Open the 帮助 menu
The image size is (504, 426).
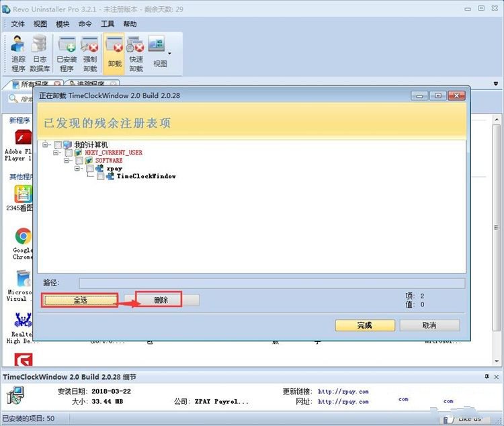[x=130, y=24]
